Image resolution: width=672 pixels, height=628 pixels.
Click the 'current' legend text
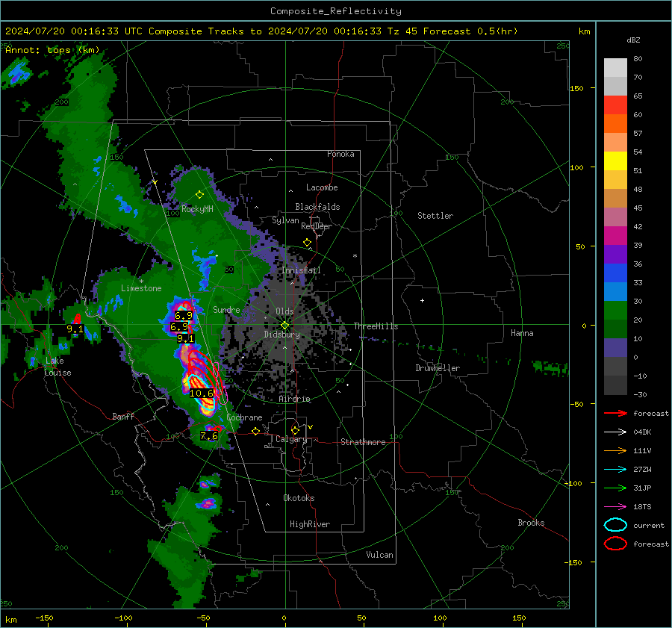(648, 525)
